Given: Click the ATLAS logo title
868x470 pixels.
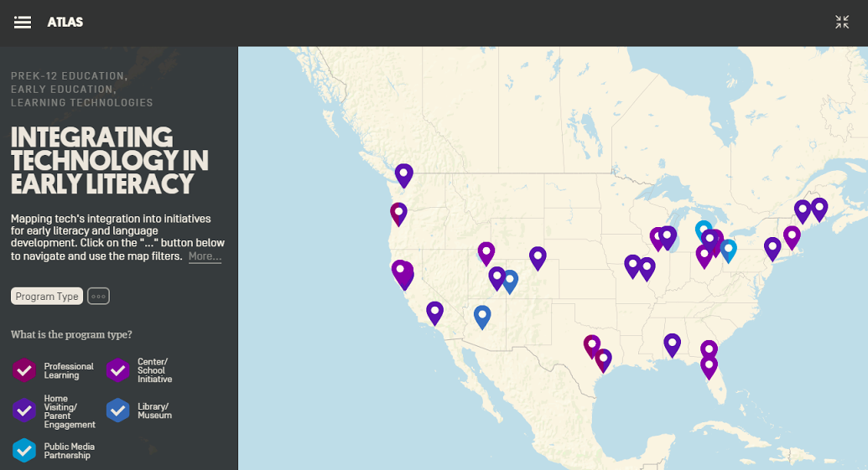Looking at the screenshot, I should click(65, 23).
